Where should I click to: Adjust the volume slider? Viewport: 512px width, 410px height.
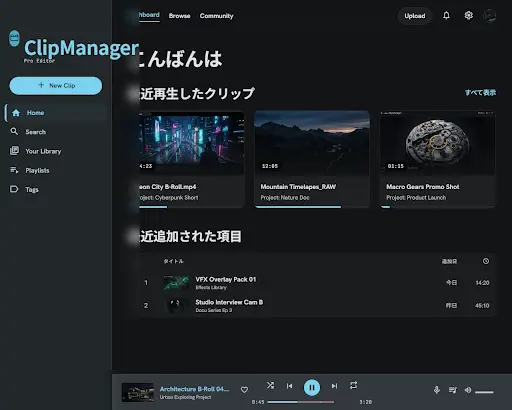coord(484,392)
